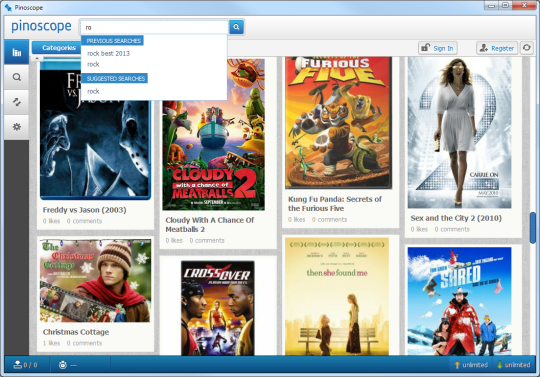Open the Sex and the City 2 poster
The image size is (540, 377).
459,133
